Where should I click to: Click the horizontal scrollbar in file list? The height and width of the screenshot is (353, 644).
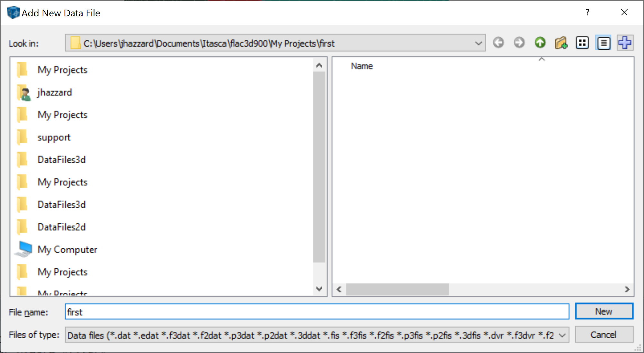pyautogui.click(x=397, y=289)
